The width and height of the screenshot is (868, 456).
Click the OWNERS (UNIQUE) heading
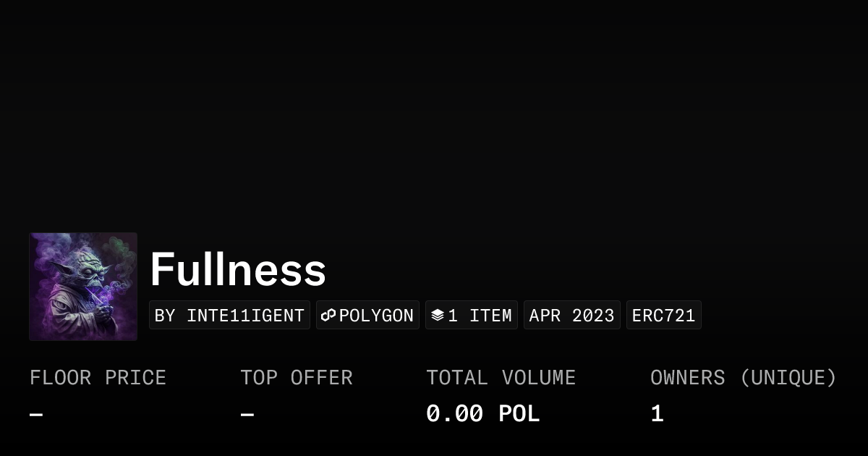(x=744, y=377)
